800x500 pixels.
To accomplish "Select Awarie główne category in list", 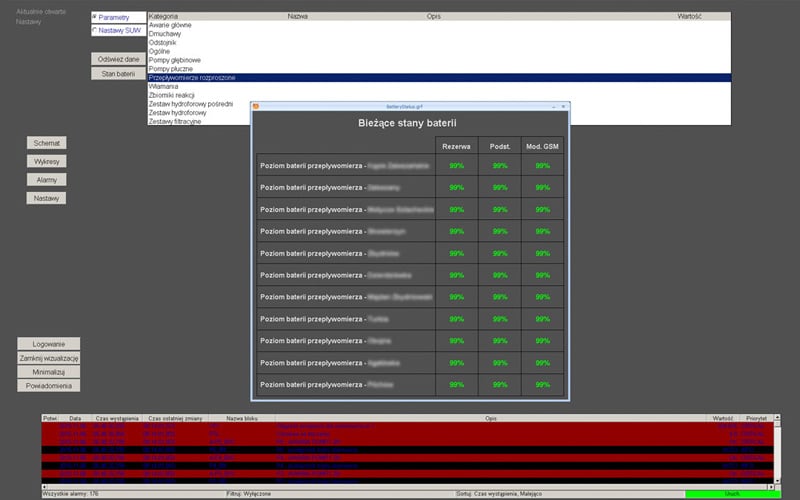I will pos(170,25).
